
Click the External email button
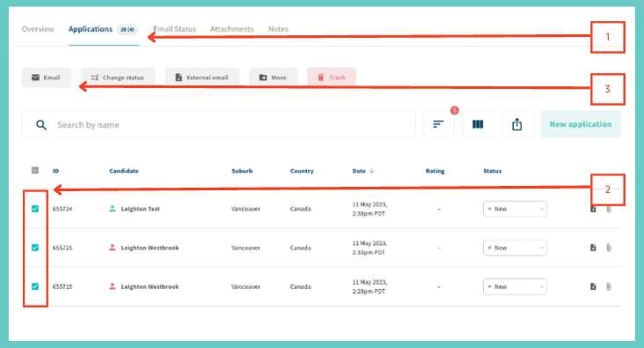point(202,78)
